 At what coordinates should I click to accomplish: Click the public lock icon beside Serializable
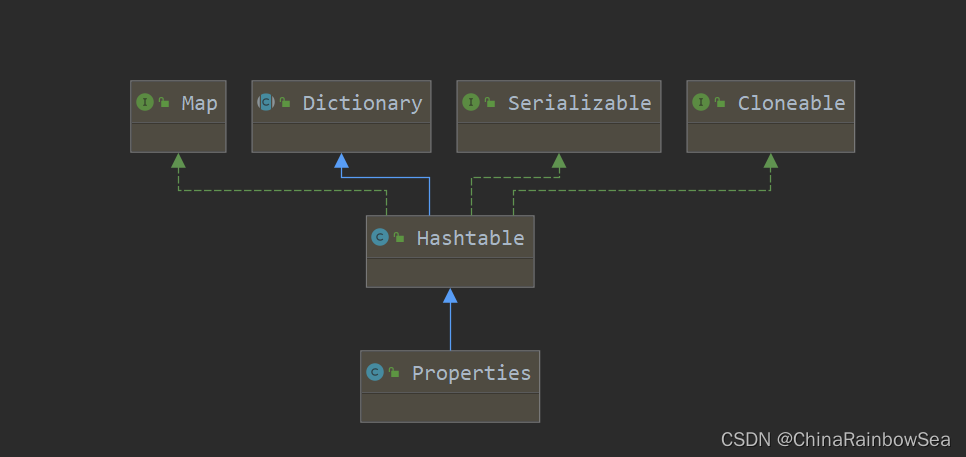[489, 102]
